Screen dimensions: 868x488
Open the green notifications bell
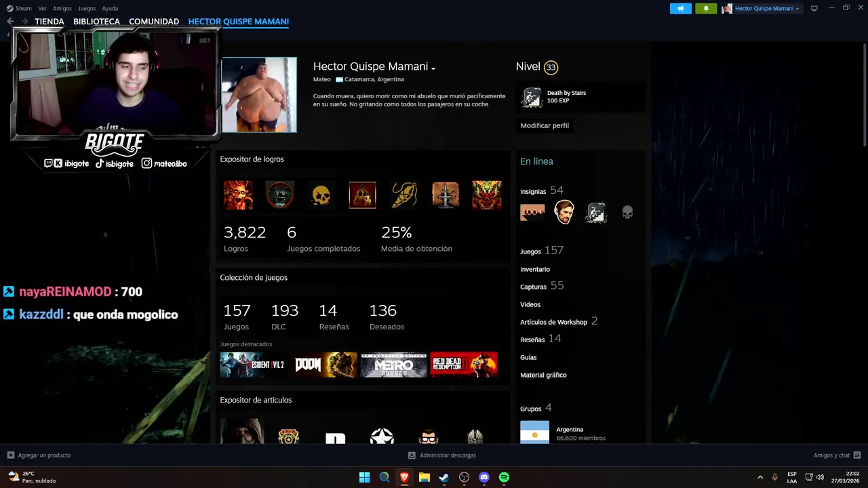click(x=706, y=8)
